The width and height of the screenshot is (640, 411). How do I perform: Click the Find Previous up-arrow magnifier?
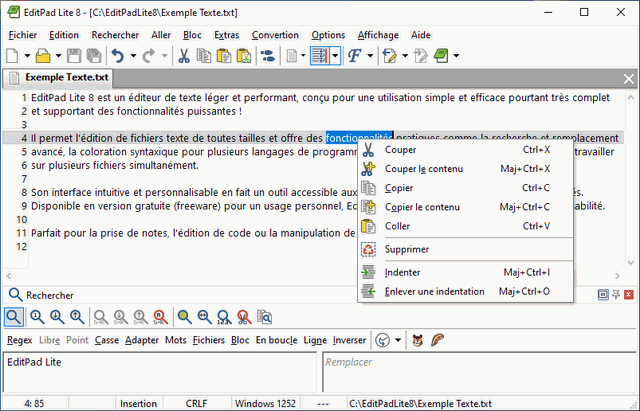click(77, 317)
